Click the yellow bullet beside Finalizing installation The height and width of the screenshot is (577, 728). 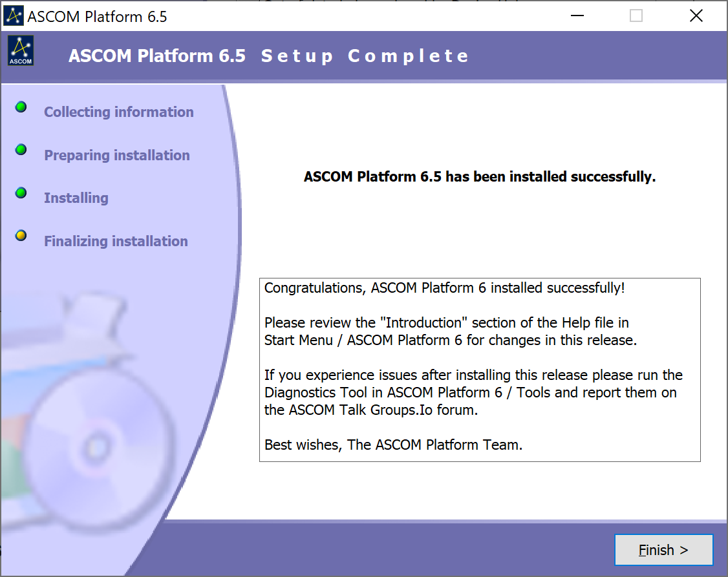[21, 236]
